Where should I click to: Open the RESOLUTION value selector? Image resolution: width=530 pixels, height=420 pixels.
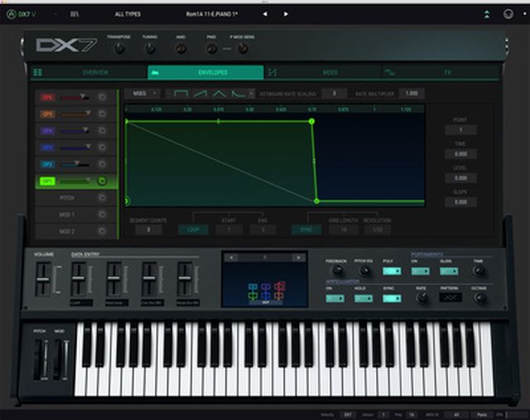(x=378, y=230)
